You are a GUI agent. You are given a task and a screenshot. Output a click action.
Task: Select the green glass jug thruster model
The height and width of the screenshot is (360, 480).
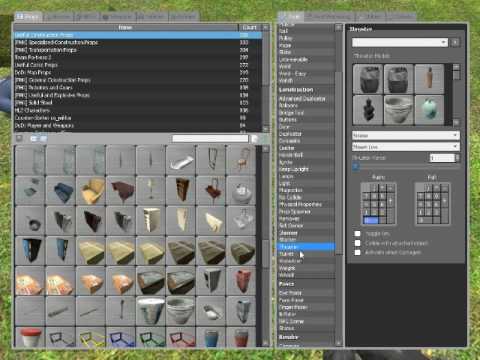(429, 110)
